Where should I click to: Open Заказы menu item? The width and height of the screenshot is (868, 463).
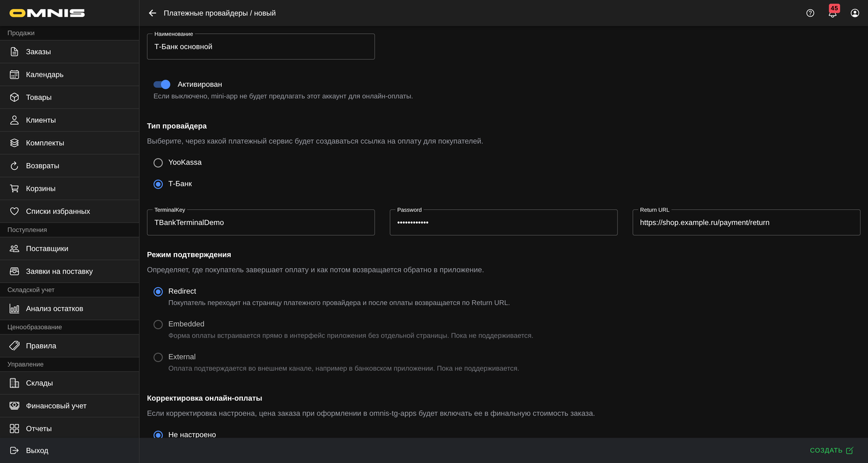pyautogui.click(x=69, y=52)
